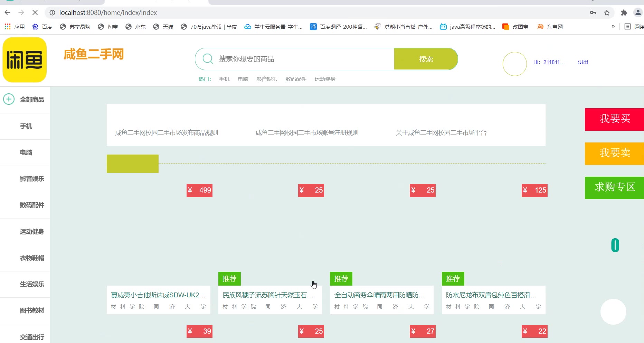This screenshot has height=343, width=644.
Task: Click the browser forward arrow
Action: (x=21, y=12)
